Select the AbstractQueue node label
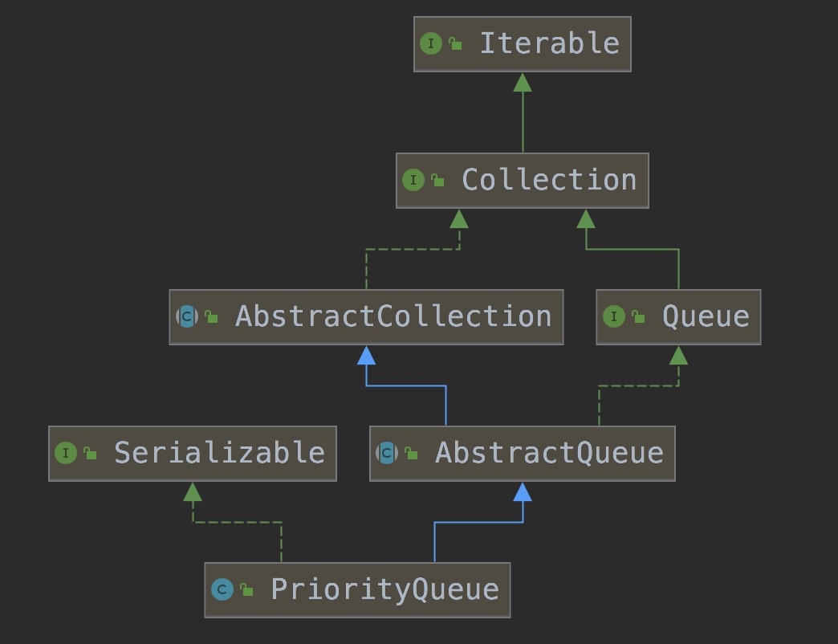838x644 pixels. [x=549, y=453]
